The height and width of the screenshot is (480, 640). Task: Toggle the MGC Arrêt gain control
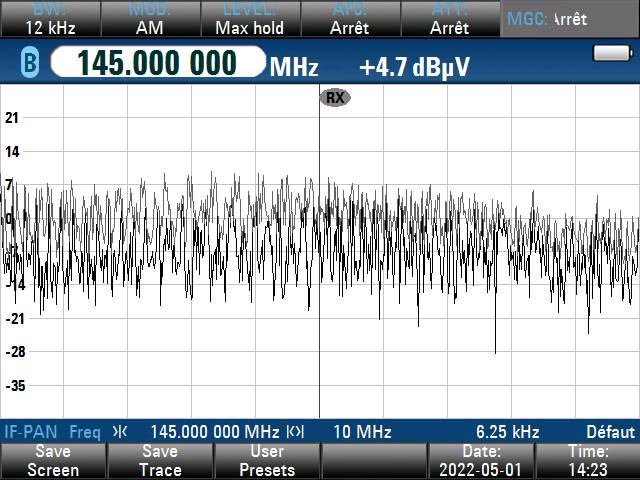click(570, 19)
